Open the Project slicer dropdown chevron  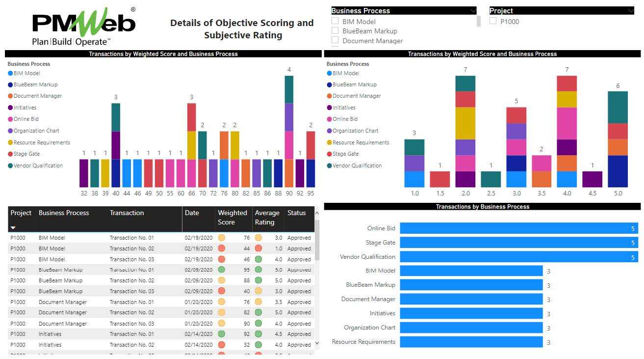coord(630,11)
